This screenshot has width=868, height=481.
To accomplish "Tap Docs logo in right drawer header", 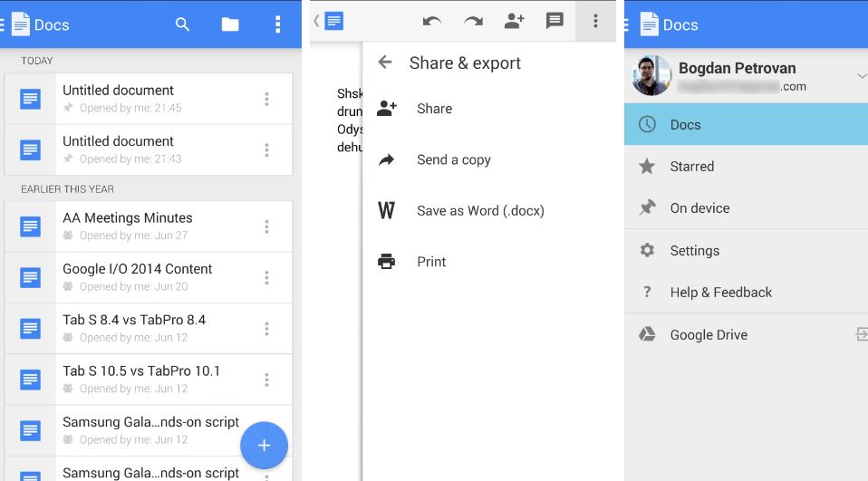I will point(650,24).
